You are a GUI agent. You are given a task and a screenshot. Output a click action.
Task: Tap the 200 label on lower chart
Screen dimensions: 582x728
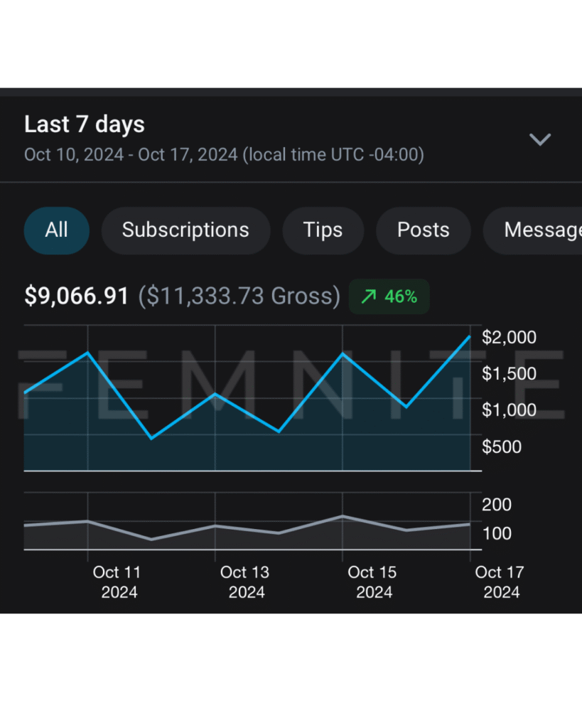tap(497, 505)
